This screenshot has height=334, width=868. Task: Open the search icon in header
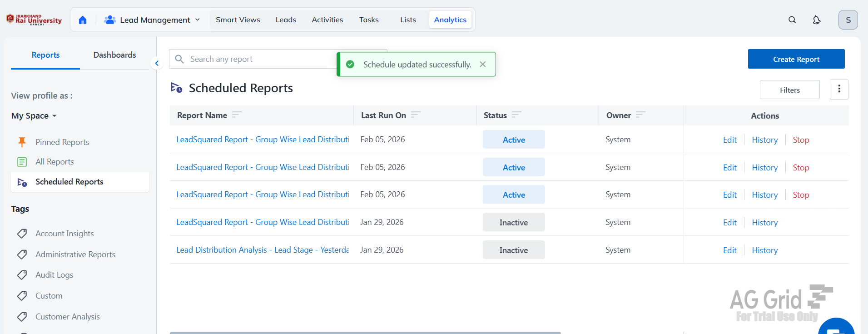tap(792, 20)
